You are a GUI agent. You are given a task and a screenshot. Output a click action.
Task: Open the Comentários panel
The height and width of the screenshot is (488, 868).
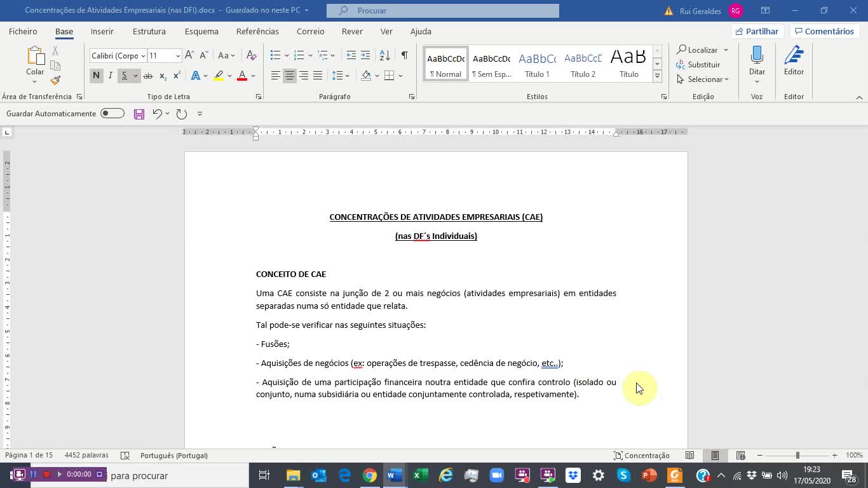[x=824, y=31]
